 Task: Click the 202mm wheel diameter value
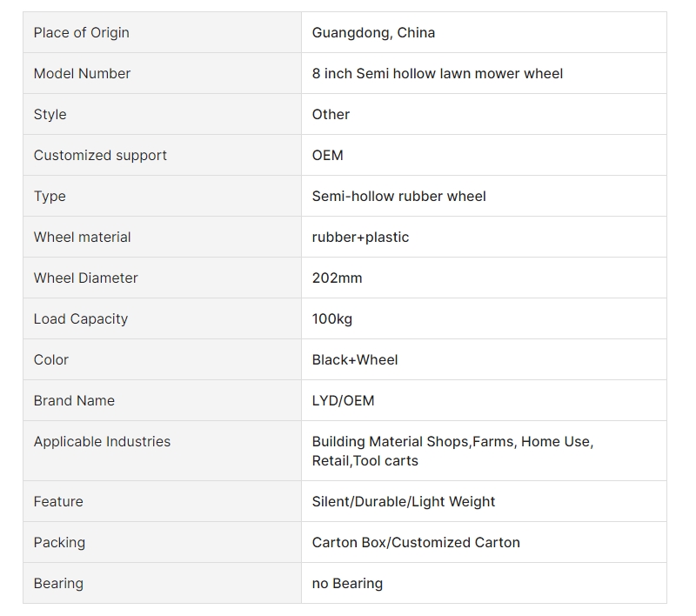337,278
